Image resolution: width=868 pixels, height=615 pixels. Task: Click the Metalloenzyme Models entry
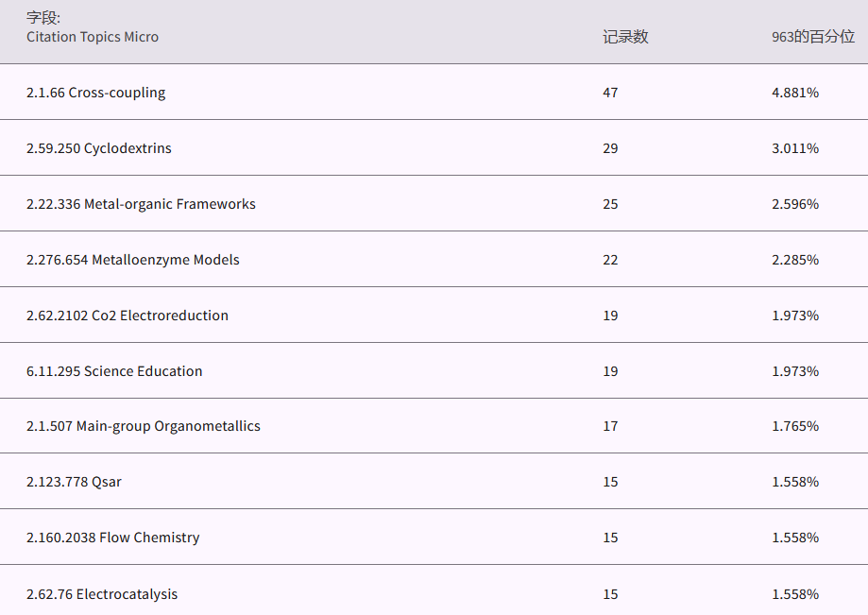[x=133, y=260]
